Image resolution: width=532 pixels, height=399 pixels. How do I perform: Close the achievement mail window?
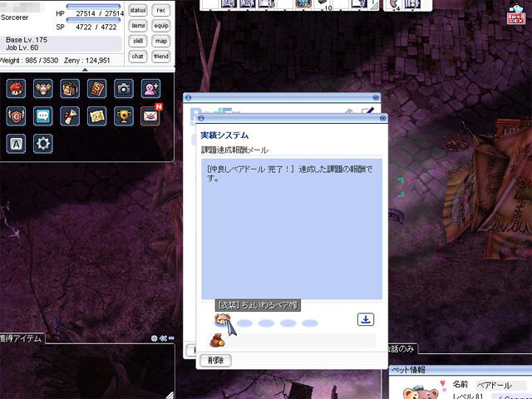(382, 118)
